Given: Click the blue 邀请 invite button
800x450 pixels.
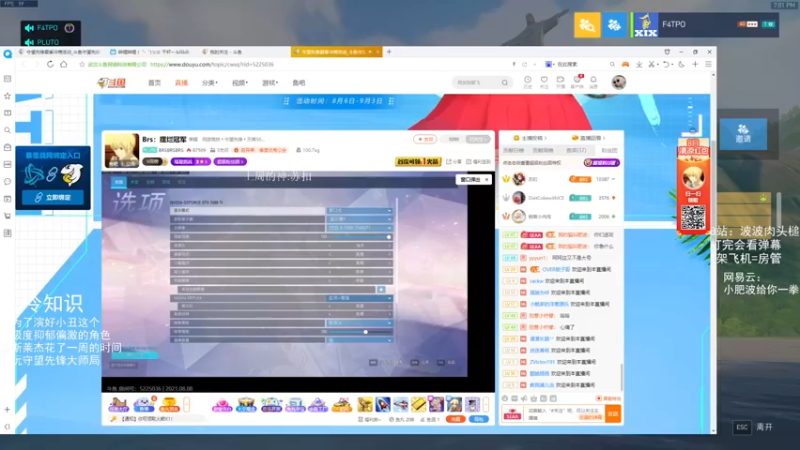Looking at the screenshot, I should (x=743, y=134).
